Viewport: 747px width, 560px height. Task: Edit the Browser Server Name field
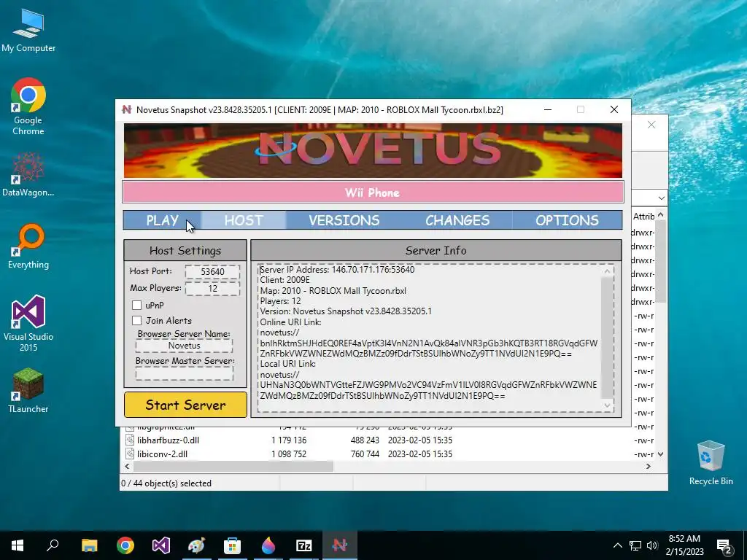point(185,346)
